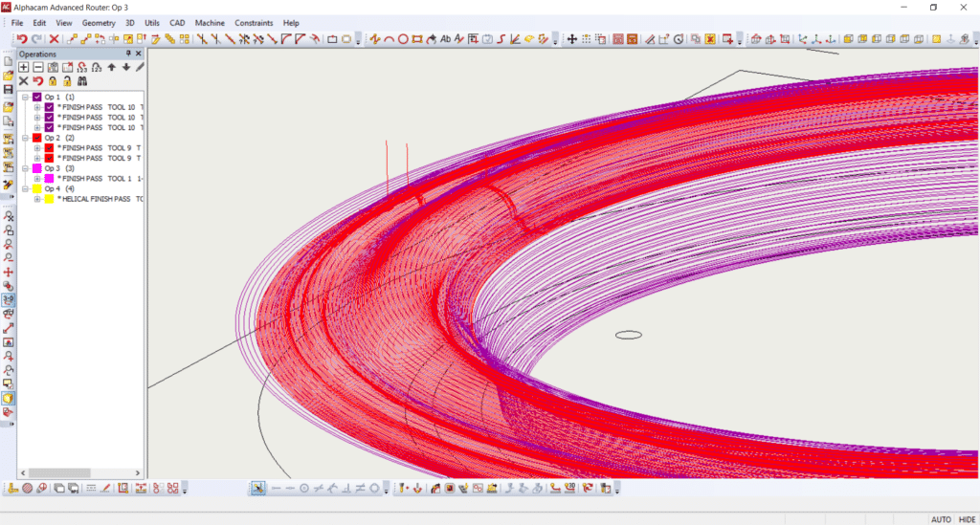The height and width of the screenshot is (525, 980).
Task: Click the pan cross-arrows icon in left toolbar
Action: pos(8,273)
